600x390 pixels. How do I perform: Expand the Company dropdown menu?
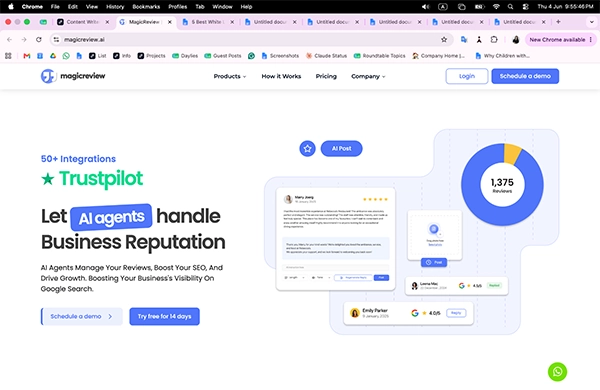[368, 77]
